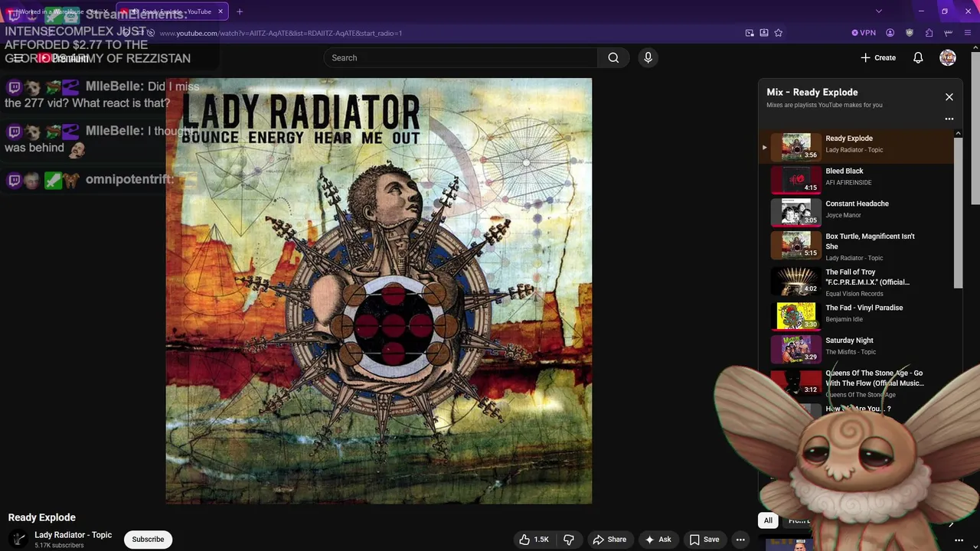Screen dimensions: 980x551
Task: Select the All filter chip
Action: click(768, 520)
